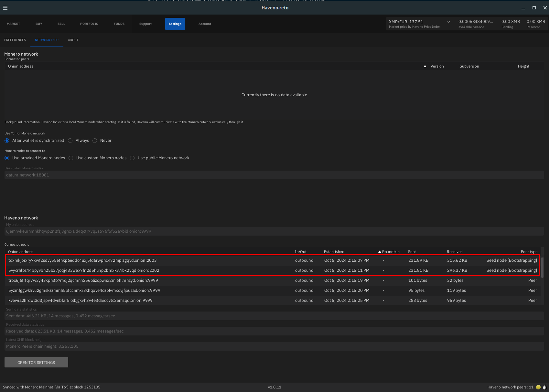Go to the MARKET tab
549x392 pixels.
[13, 24]
